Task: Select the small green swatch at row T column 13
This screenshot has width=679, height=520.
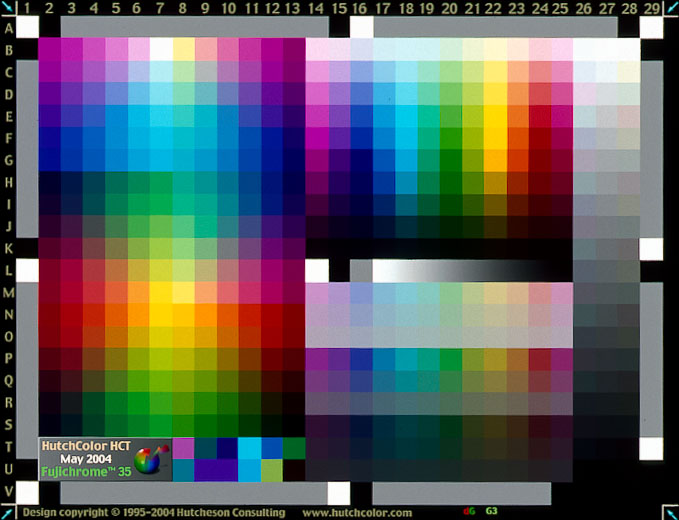Action: click(x=294, y=448)
